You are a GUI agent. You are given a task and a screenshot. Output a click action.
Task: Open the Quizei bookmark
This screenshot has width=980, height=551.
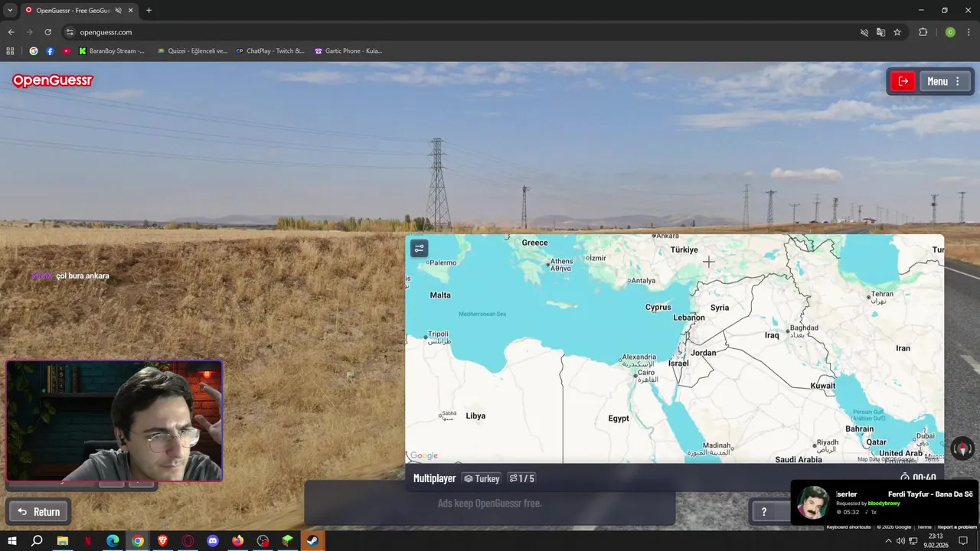click(x=192, y=51)
